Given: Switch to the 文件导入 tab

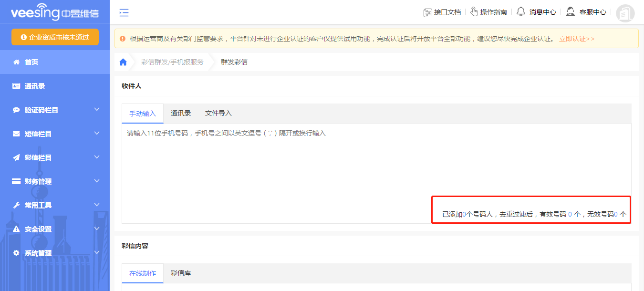Looking at the screenshot, I should (x=218, y=114).
